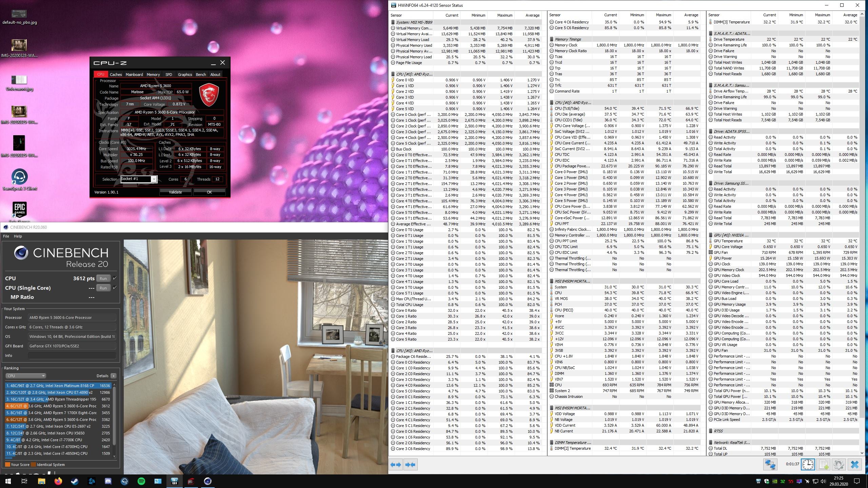The width and height of the screenshot is (868, 488).
Task: Open Cinebench File menu
Action: click(6, 236)
